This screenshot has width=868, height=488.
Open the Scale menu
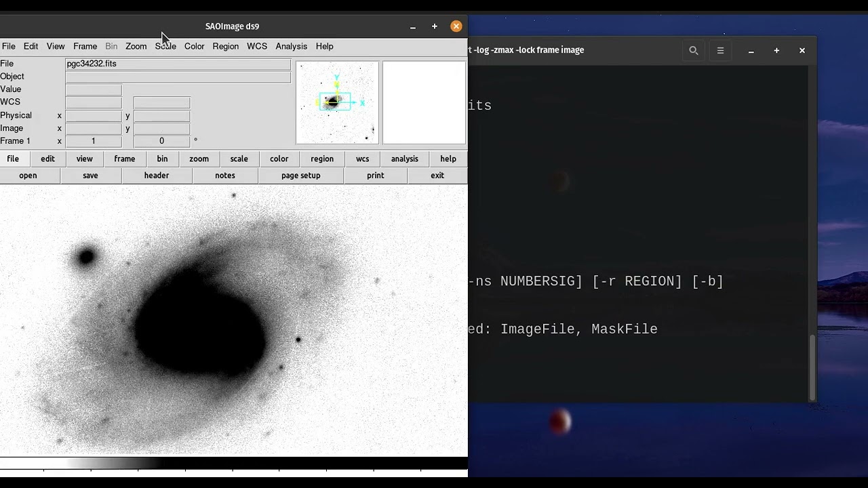165,46
